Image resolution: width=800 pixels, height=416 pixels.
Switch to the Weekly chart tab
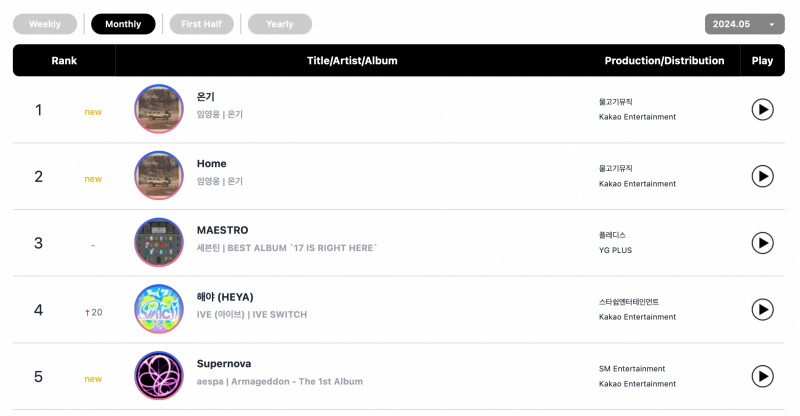(x=45, y=24)
